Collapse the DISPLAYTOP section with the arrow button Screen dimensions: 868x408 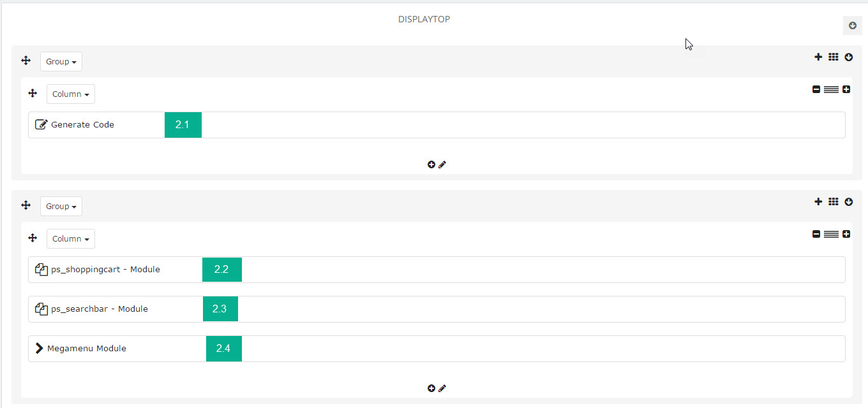853,25
